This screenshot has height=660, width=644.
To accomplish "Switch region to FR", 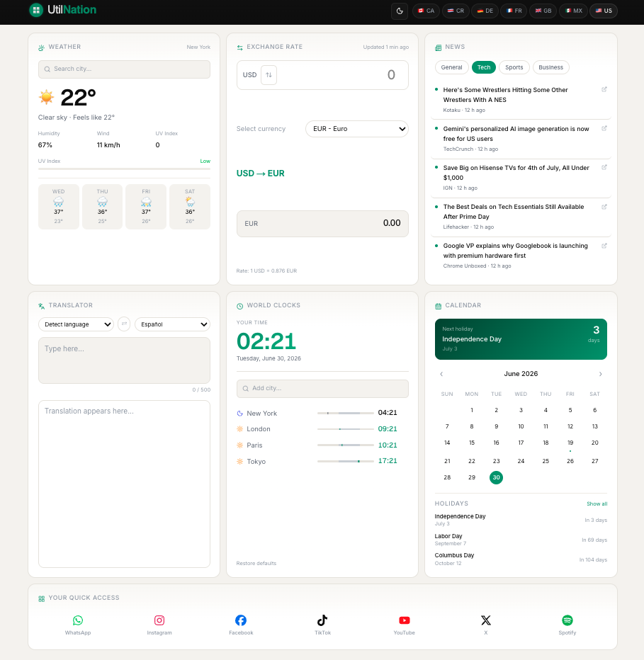I will [x=514, y=11].
